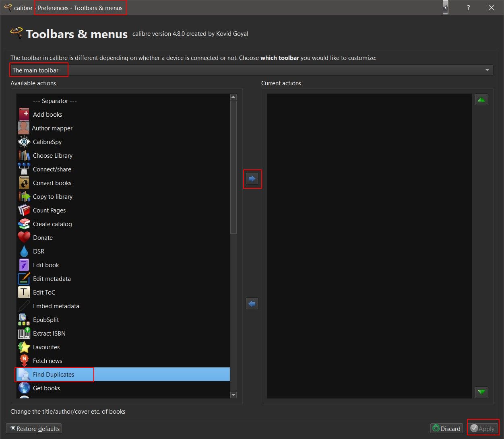Add selected action with right arrow

click(252, 179)
